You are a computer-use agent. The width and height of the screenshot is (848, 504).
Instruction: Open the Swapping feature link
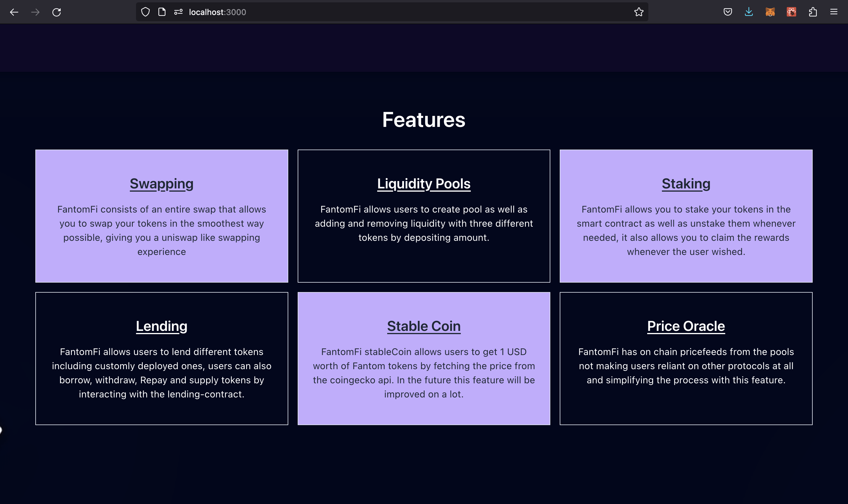162,184
